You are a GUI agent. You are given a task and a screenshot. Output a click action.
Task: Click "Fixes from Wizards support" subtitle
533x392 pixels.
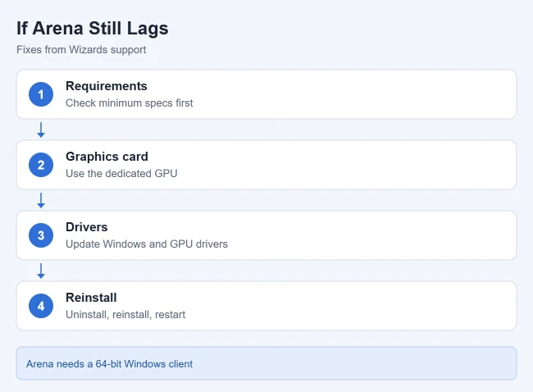[x=81, y=50]
